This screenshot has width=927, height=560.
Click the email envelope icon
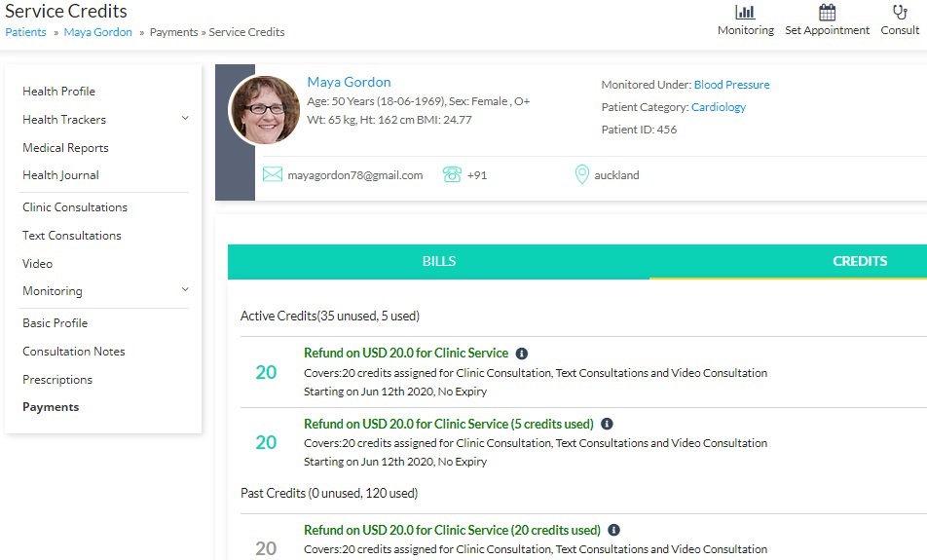click(272, 174)
